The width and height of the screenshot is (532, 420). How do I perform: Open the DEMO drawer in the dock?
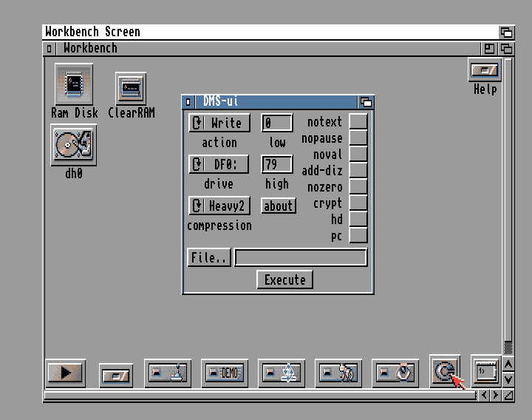(x=225, y=373)
